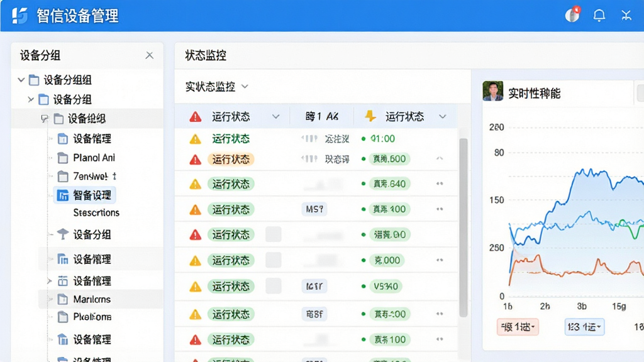
Task: Click the 智信设备管理 app logo icon
Action: pyautogui.click(x=19, y=16)
